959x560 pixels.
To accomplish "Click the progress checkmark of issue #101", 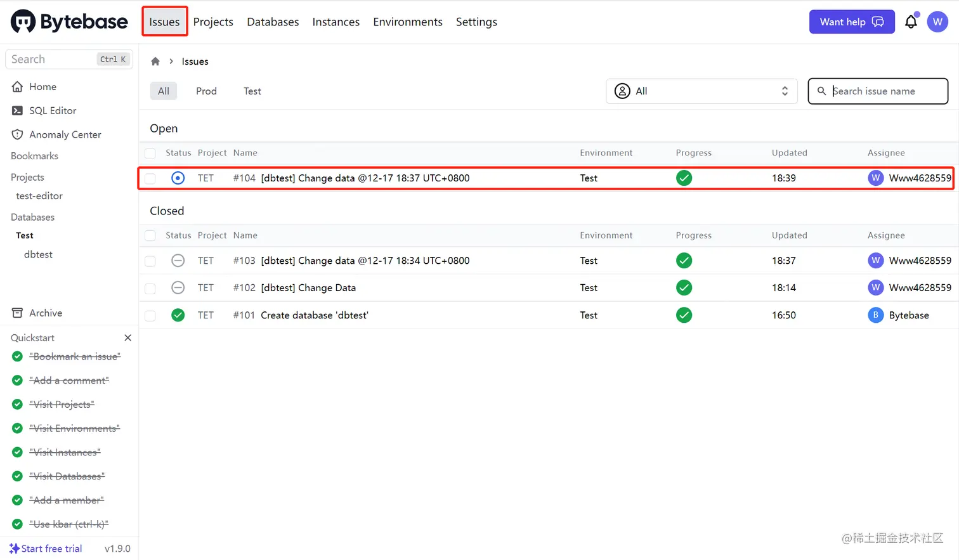I will coord(684,315).
